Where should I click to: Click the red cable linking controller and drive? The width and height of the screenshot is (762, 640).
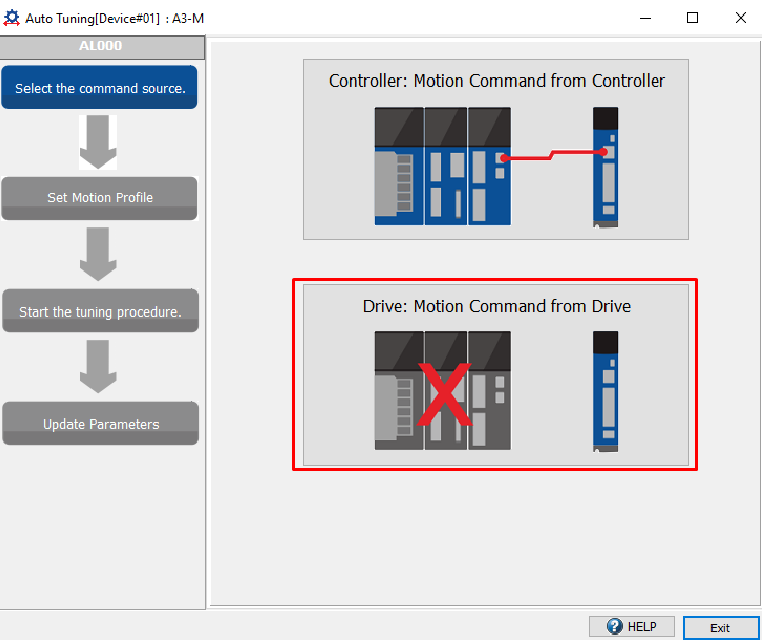click(x=555, y=155)
